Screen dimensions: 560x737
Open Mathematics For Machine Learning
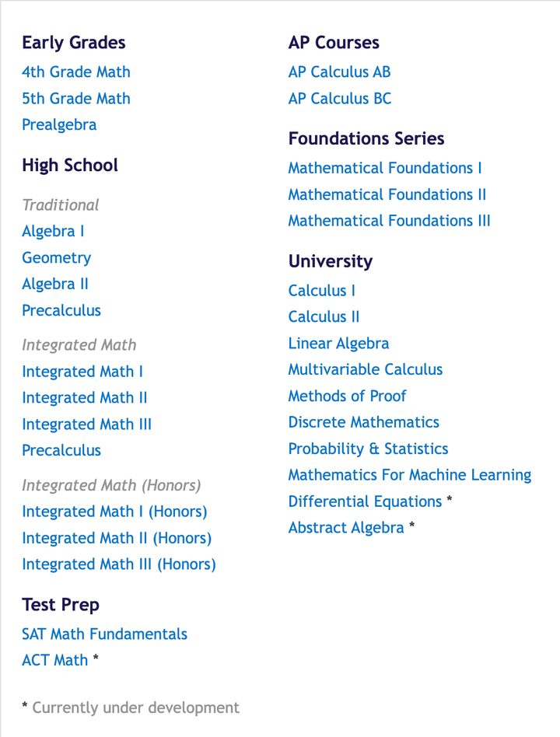point(409,475)
